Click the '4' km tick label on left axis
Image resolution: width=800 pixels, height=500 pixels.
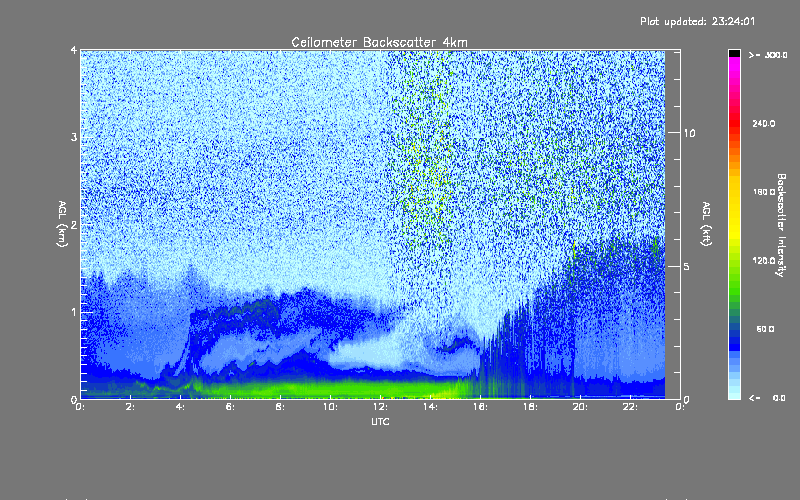(x=74, y=50)
